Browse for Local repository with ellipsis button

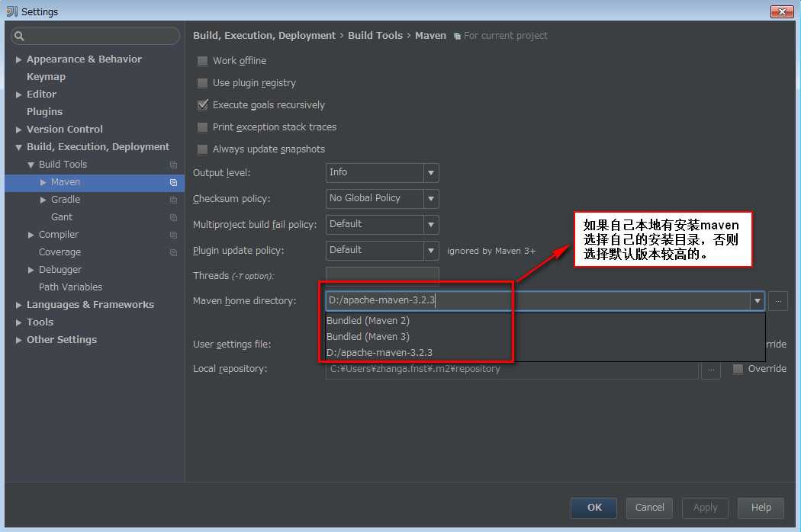(x=710, y=369)
